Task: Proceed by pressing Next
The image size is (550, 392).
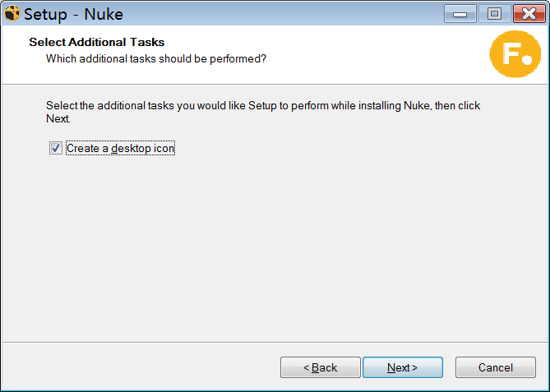Action: click(x=403, y=367)
